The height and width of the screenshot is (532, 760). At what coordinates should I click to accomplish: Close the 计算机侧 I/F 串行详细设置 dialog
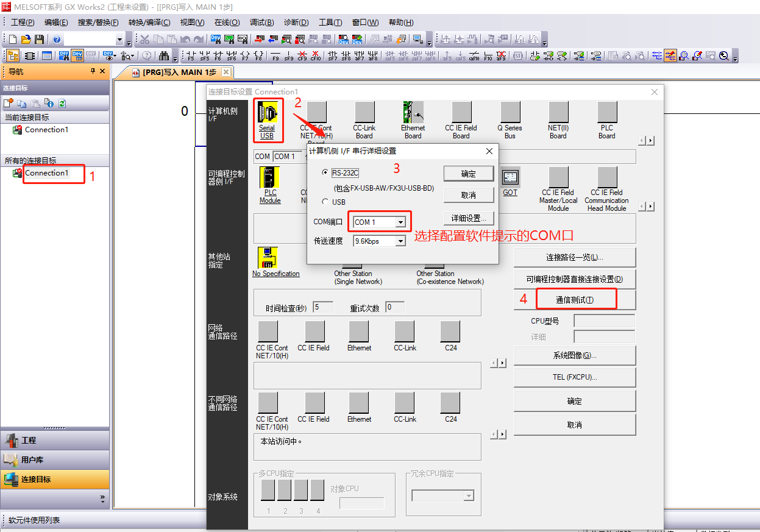pyautogui.click(x=489, y=151)
